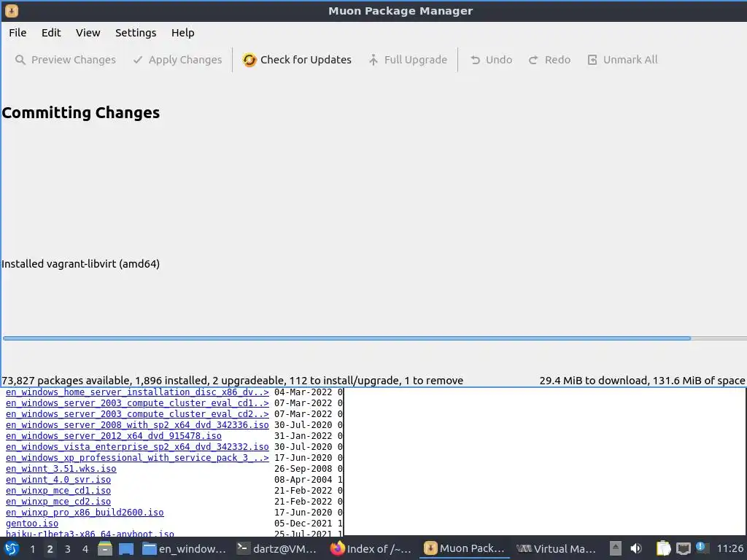The width and height of the screenshot is (747, 560).
Task: Click the update notifier tray icon
Action: point(702,548)
